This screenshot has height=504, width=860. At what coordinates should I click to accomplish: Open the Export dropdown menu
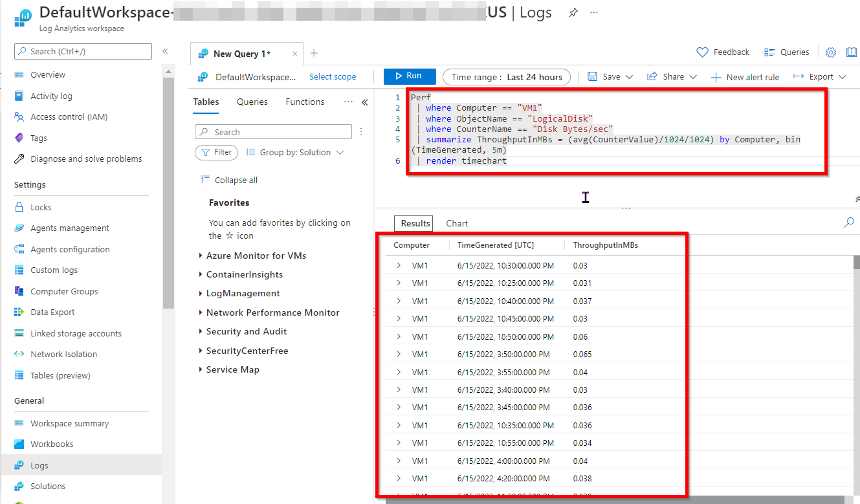coord(820,77)
